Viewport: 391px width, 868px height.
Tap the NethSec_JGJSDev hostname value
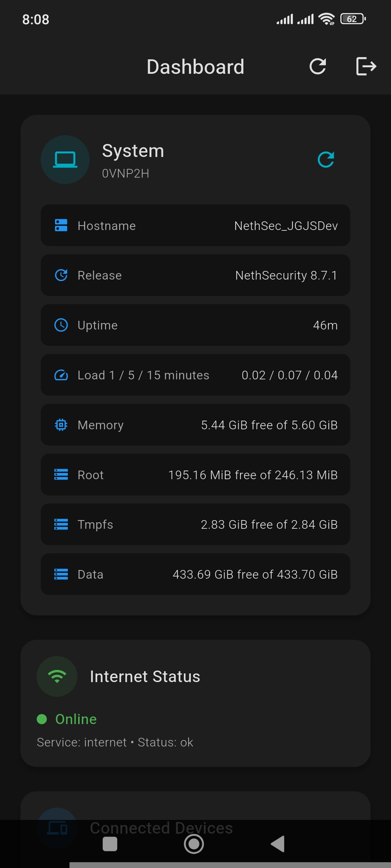[286, 226]
